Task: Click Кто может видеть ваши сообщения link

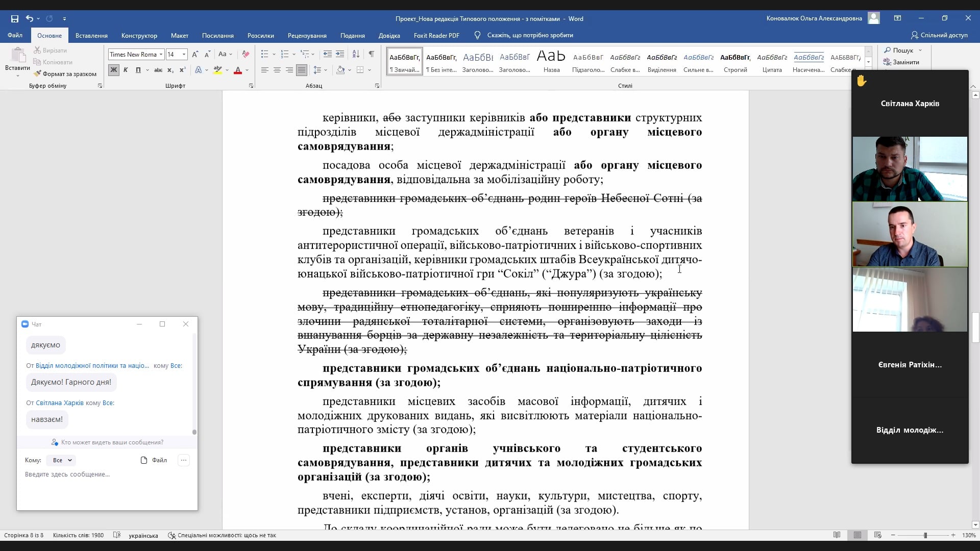Action: (x=108, y=442)
